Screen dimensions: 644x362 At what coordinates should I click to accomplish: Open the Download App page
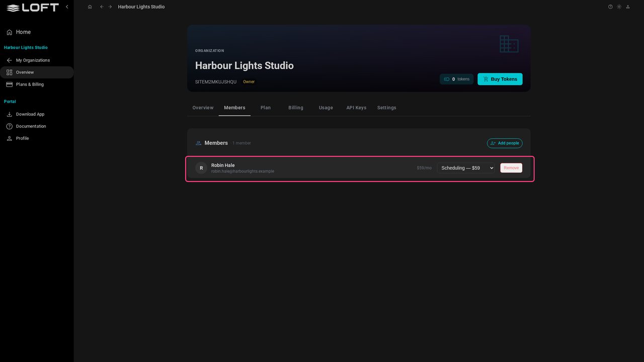(x=37, y=114)
